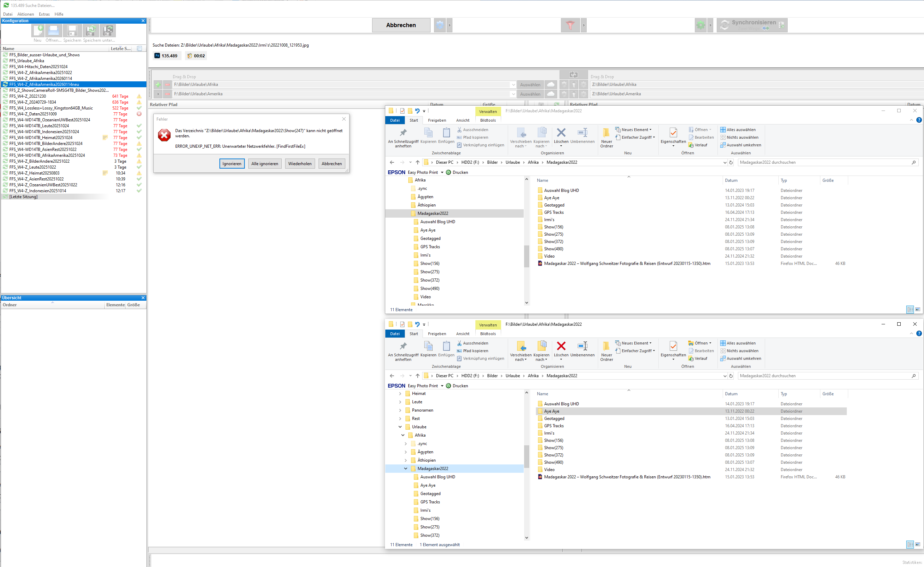Click Wiederholen in the error dialog

click(x=300, y=163)
